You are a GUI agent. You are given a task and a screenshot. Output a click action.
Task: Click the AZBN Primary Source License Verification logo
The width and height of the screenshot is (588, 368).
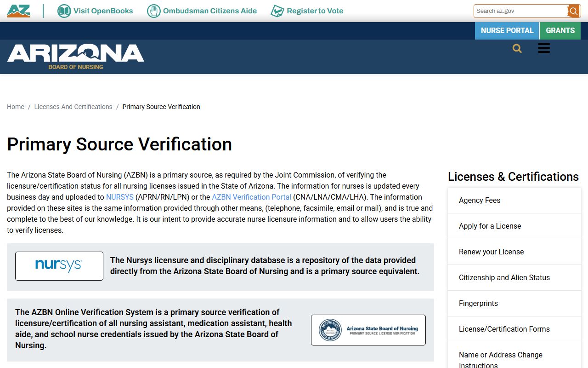click(368, 330)
